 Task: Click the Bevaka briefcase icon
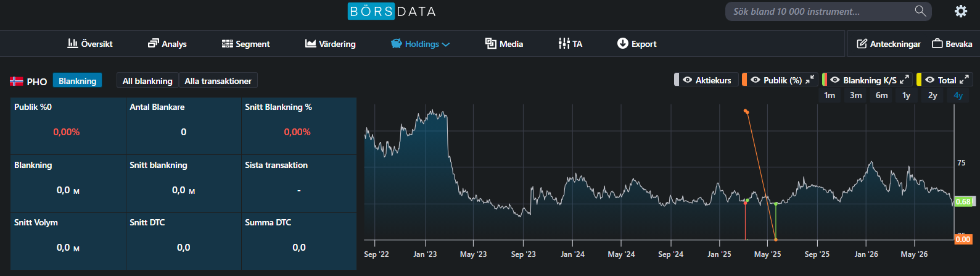pos(937,43)
